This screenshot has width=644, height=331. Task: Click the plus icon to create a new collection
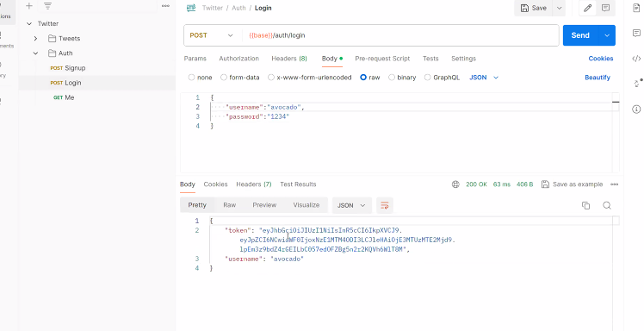(x=28, y=6)
